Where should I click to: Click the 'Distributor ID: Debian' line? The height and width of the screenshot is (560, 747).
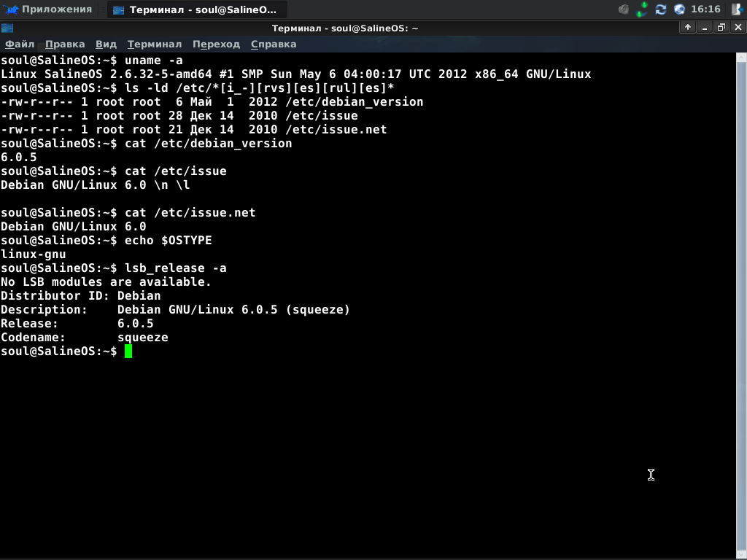80,296
